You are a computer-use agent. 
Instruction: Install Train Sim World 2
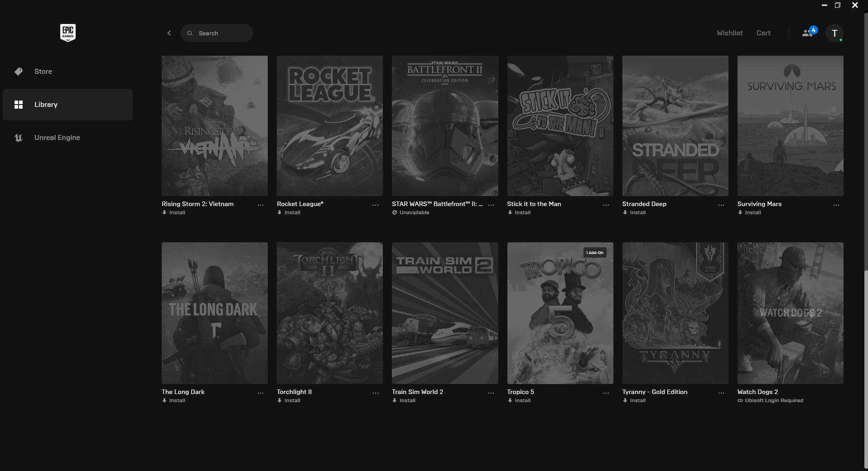[x=404, y=400]
